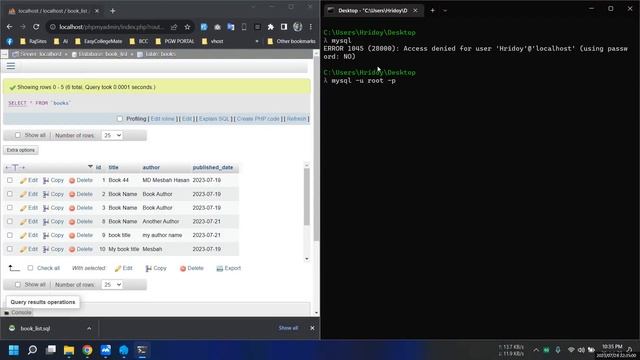640x360 pixels.
Task: Open Chrome side panel icon
Action: pos(284,27)
